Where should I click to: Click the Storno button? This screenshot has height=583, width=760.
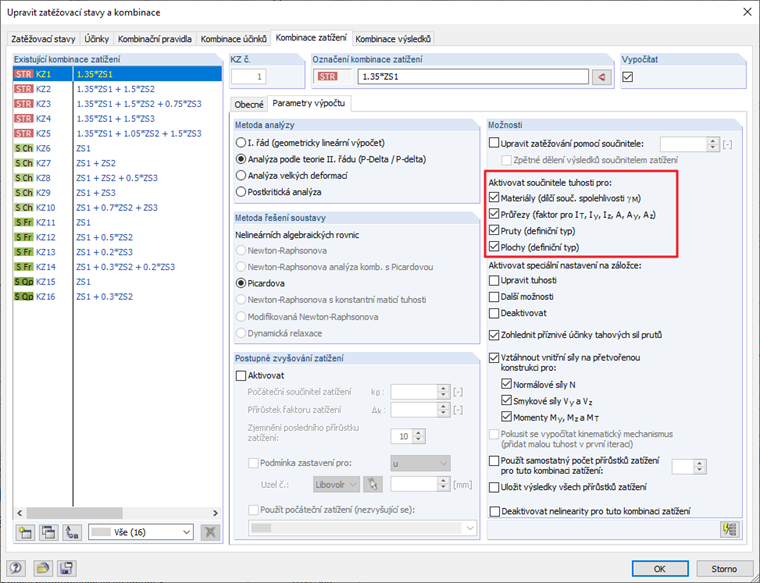(724, 568)
